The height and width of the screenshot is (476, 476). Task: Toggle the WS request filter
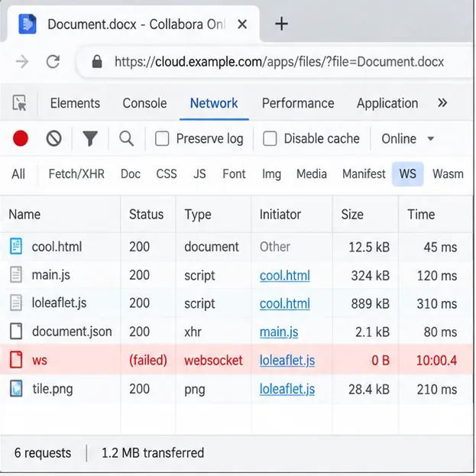408,174
